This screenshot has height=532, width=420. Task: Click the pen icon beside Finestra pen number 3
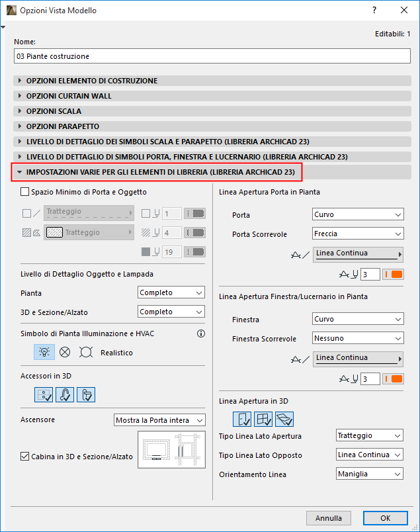[x=349, y=378]
